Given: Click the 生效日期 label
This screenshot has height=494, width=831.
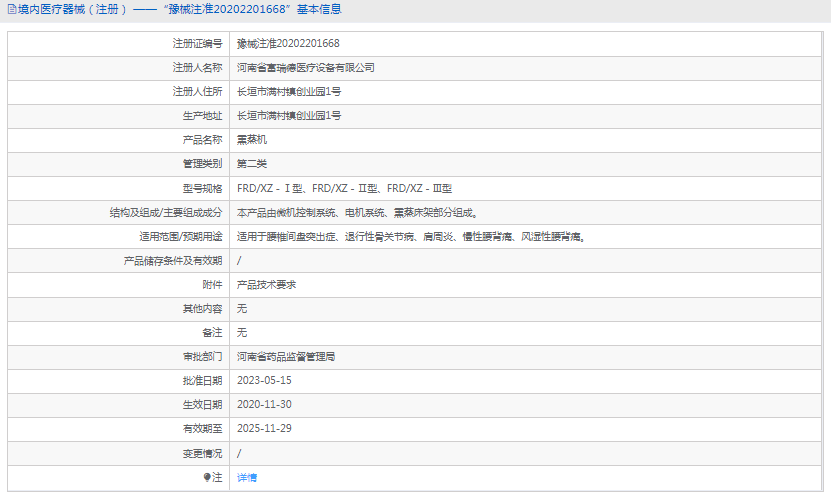Looking at the screenshot, I should (x=202, y=404).
